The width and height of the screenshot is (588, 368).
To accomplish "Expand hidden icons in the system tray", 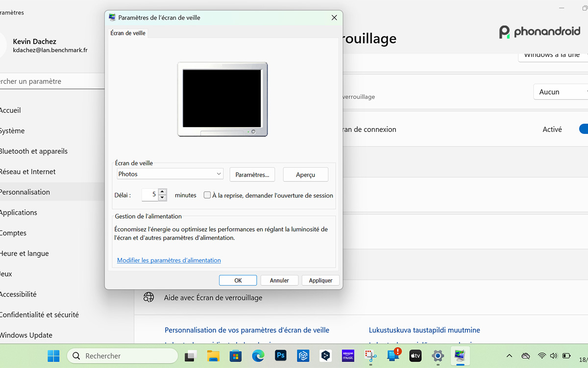I will (509, 356).
